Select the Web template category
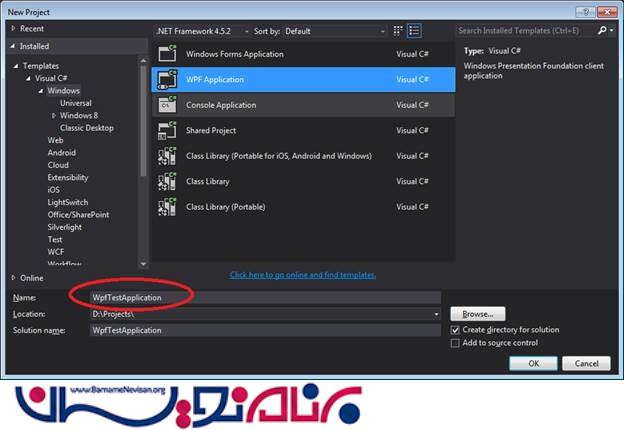The height and width of the screenshot is (430, 624). [55, 140]
